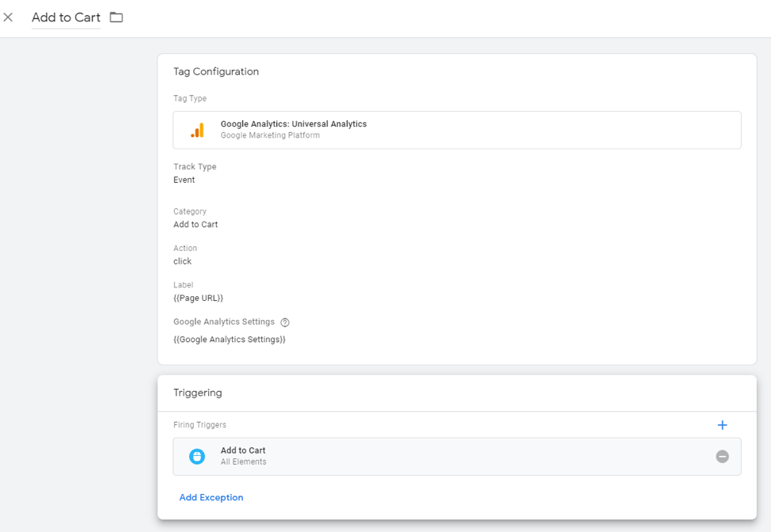Click the click-trigger mouse icon for Add to Cart
The image size is (771, 532).
coord(197,456)
